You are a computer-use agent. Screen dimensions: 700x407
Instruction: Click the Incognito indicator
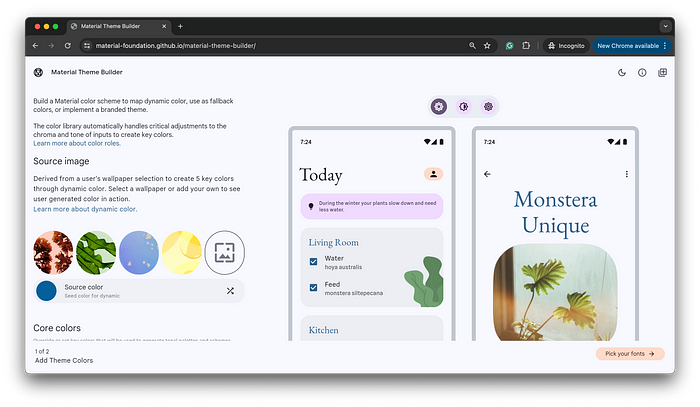pos(566,46)
